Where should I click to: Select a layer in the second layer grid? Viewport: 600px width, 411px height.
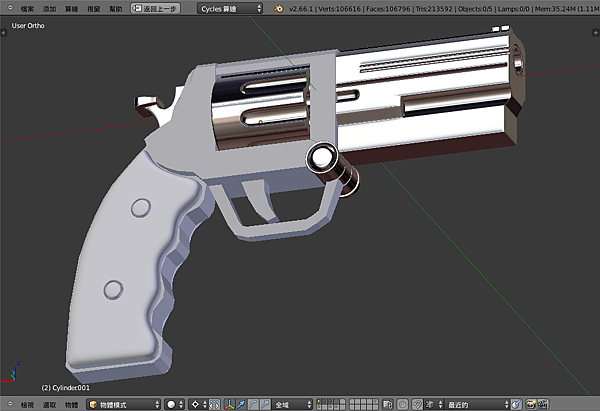[364, 404]
